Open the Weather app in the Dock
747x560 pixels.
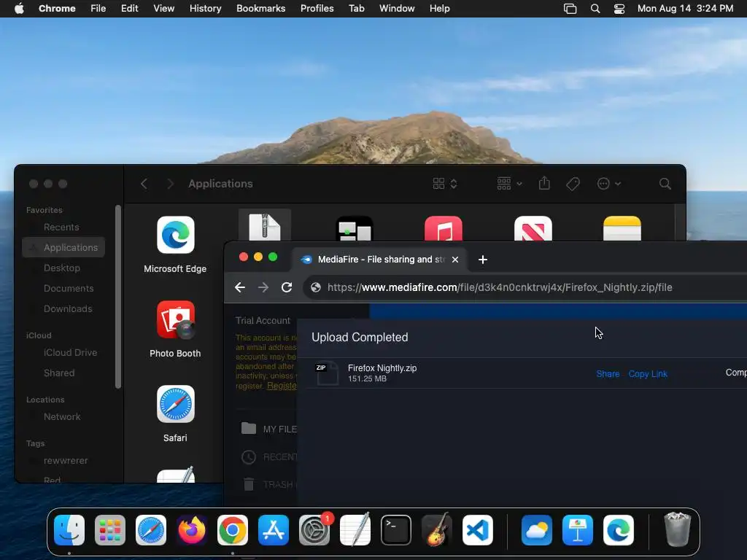pyautogui.click(x=537, y=530)
